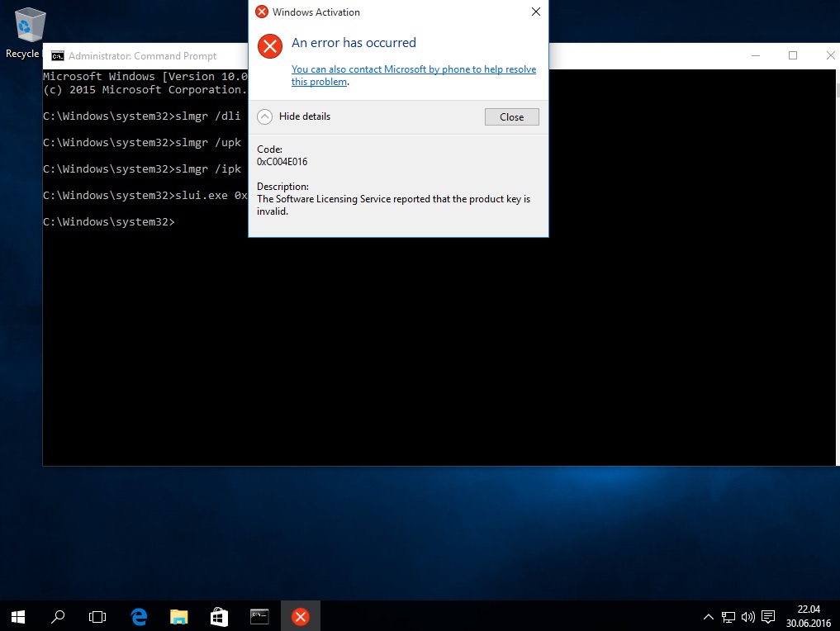Show hidden system tray icons
Image resolution: width=840 pixels, height=631 pixels.
tap(708, 617)
